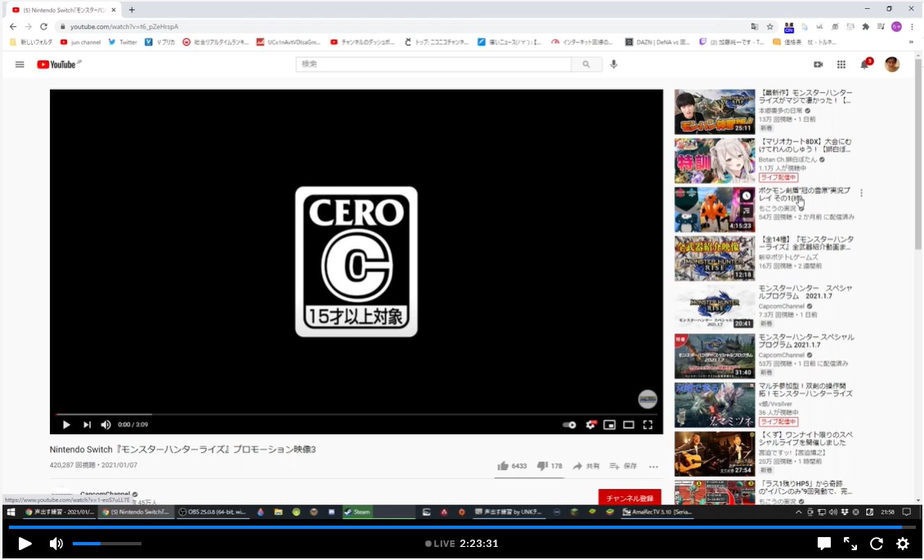Open the stream chat bubble icon
The height and width of the screenshot is (560, 924).
823,544
